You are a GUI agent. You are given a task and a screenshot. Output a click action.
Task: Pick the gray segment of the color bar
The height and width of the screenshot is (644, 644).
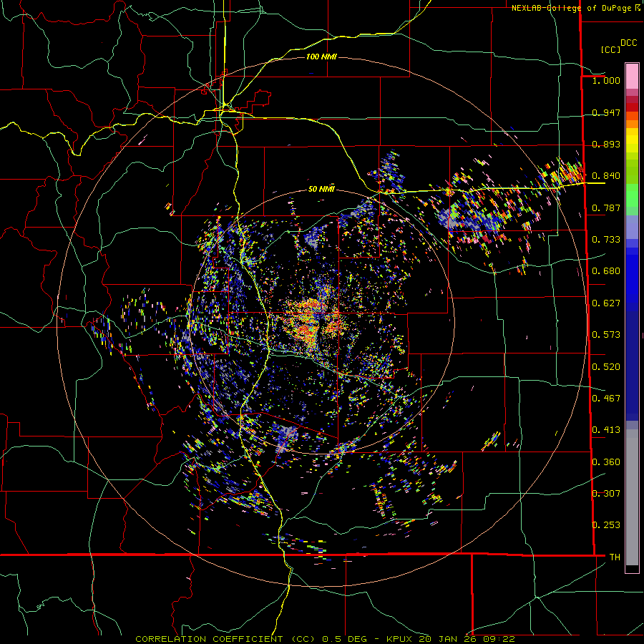pos(632,497)
